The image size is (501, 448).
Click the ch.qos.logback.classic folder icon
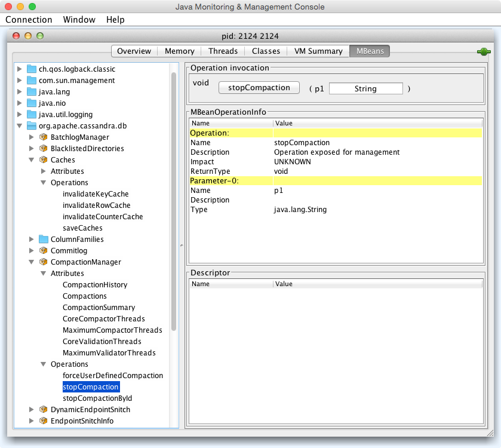[x=32, y=69]
